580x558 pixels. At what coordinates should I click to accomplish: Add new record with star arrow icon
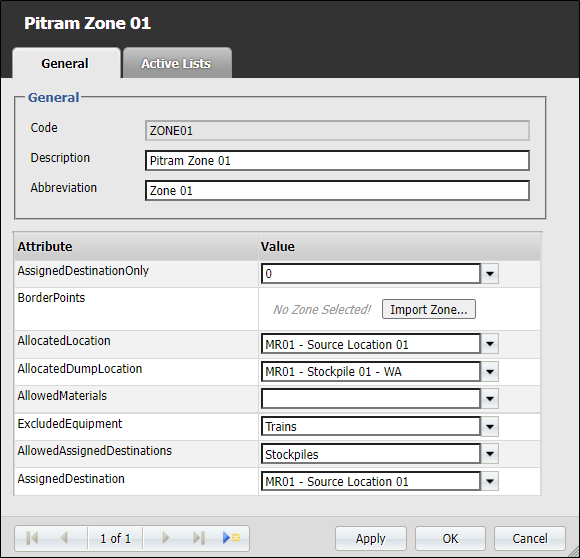pyautogui.click(x=231, y=538)
